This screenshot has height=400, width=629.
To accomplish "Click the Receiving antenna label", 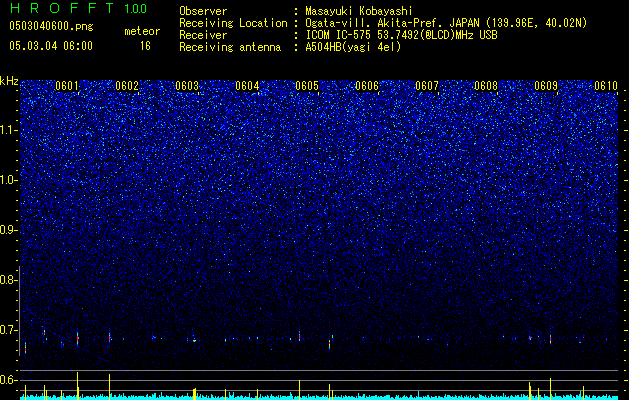I will point(230,47).
